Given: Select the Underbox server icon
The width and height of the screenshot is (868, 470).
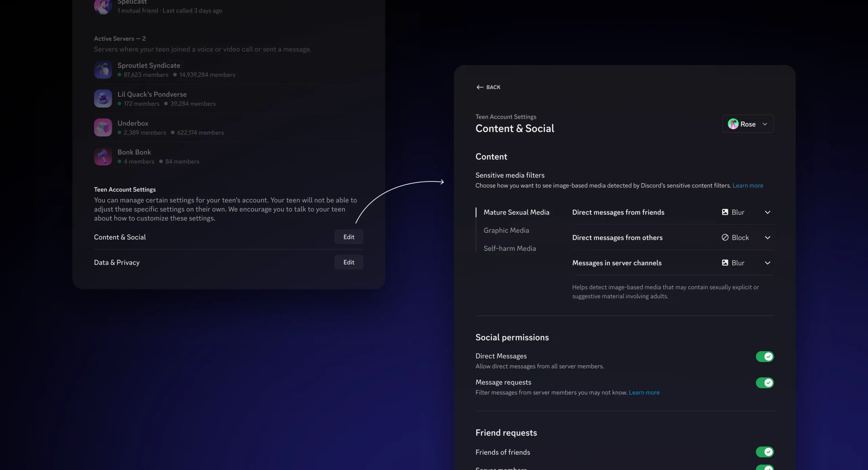Looking at the screenshot, I should 103,127.
